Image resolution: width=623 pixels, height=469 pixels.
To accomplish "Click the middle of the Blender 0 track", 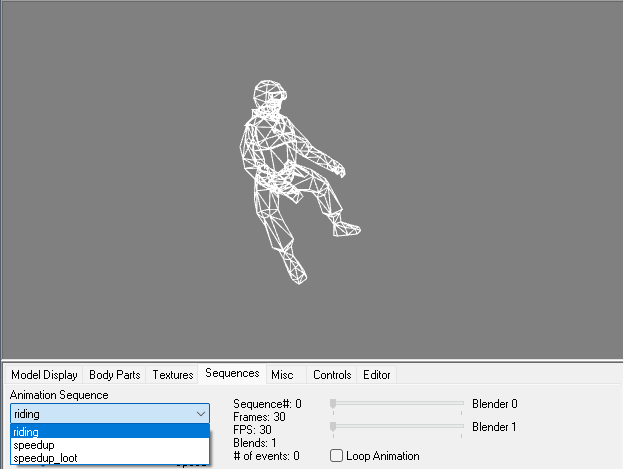I will click(x=398, y=404).
